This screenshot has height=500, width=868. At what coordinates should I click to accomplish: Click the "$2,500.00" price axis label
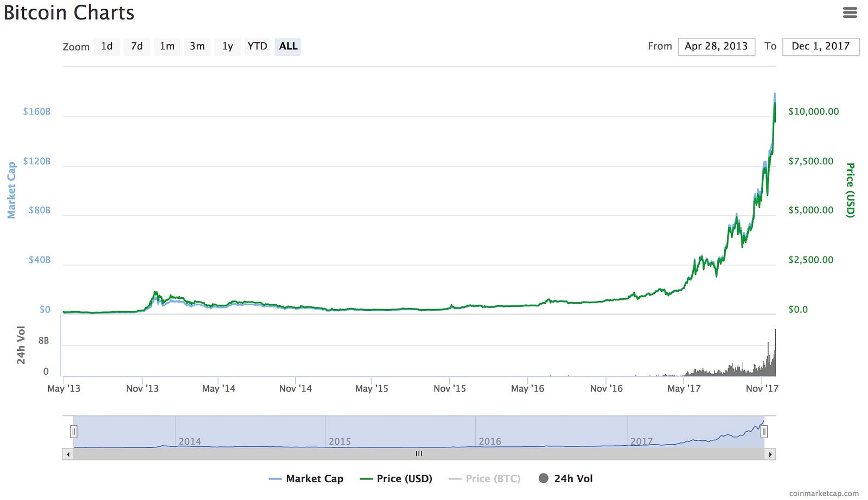[811, 260]
